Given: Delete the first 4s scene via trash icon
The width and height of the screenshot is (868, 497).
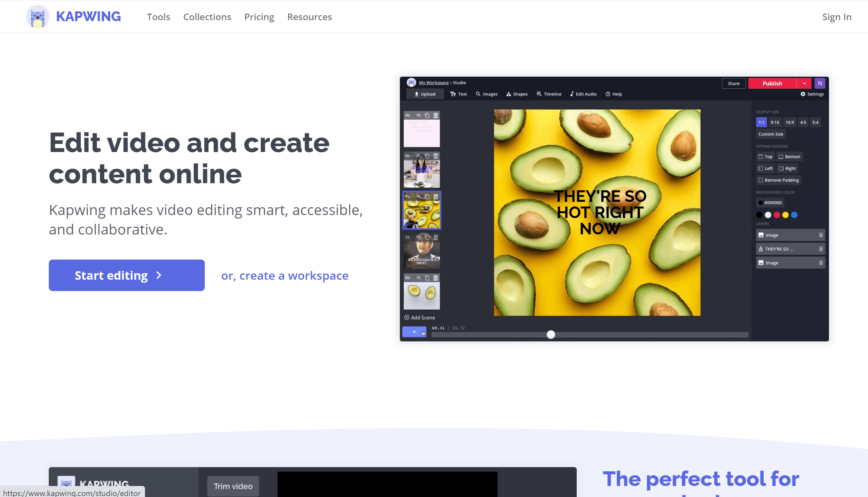Looking at the screenshot, I should (x=436, y=116).
